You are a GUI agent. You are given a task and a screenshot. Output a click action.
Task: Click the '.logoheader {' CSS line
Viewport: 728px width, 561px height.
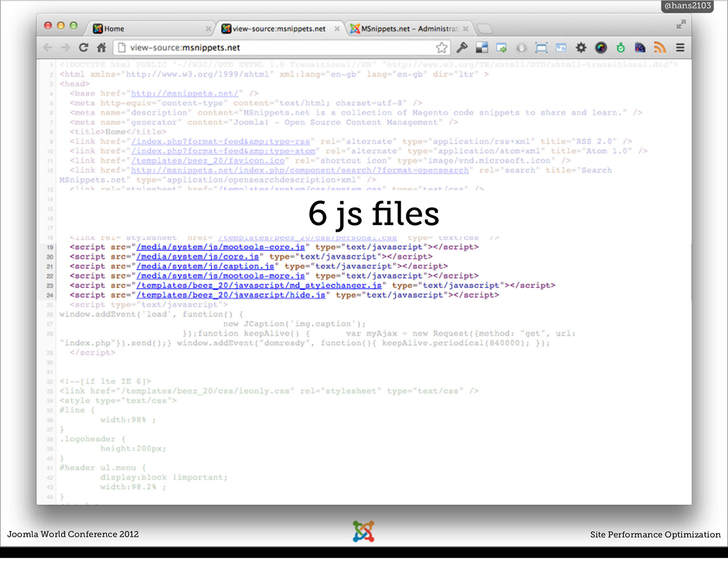click(x=92, y=439)
